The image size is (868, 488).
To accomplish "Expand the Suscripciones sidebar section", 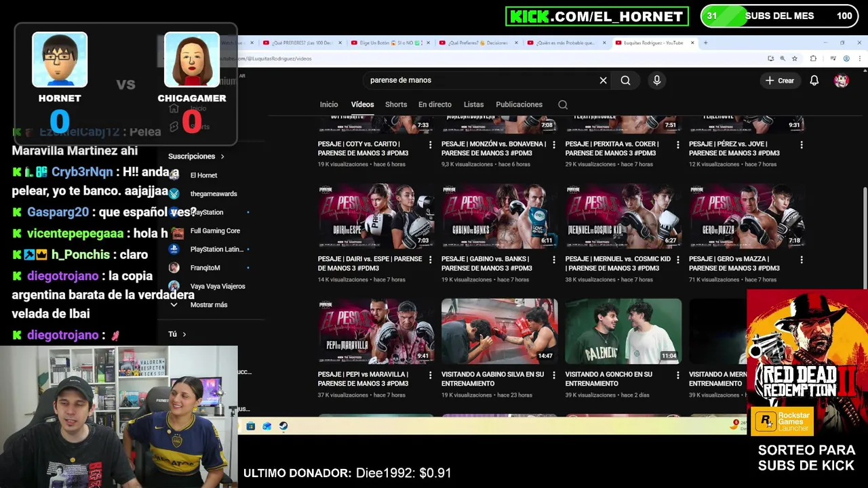I will pos(196,156).
